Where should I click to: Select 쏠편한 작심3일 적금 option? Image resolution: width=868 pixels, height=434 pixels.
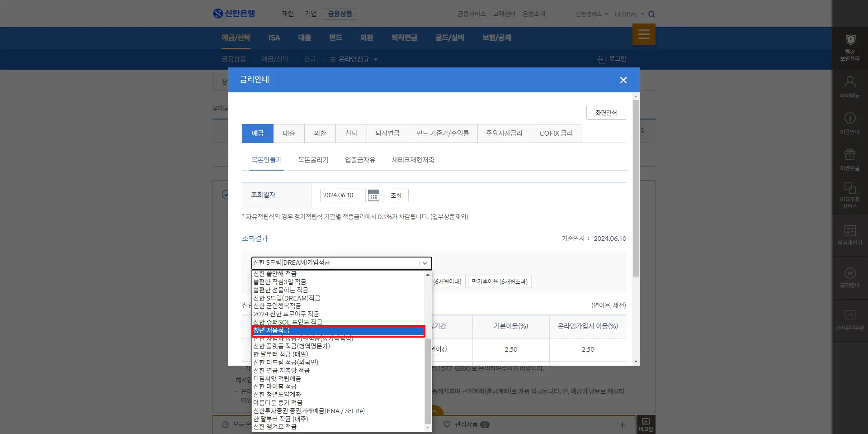coord(338,282)
